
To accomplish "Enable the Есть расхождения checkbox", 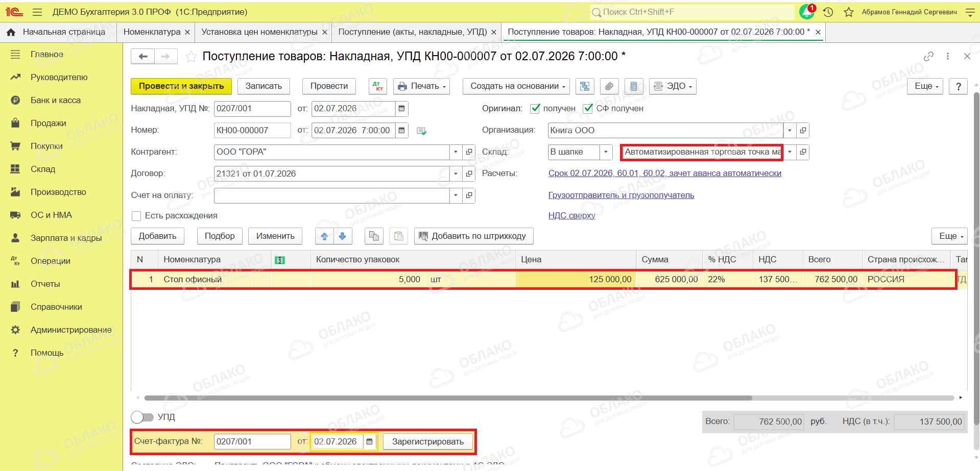I will 136,216.
